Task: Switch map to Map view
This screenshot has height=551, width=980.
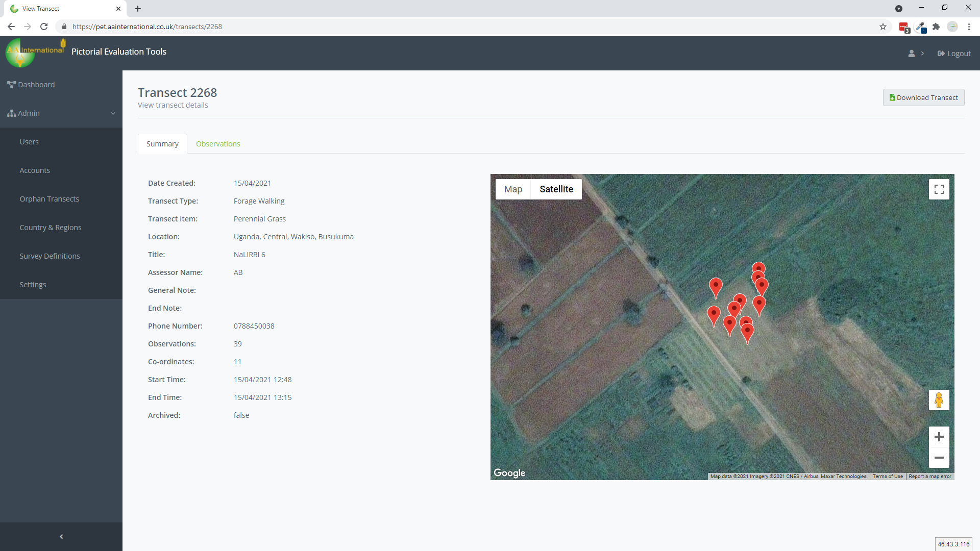Action: click(x=513, y=189)
